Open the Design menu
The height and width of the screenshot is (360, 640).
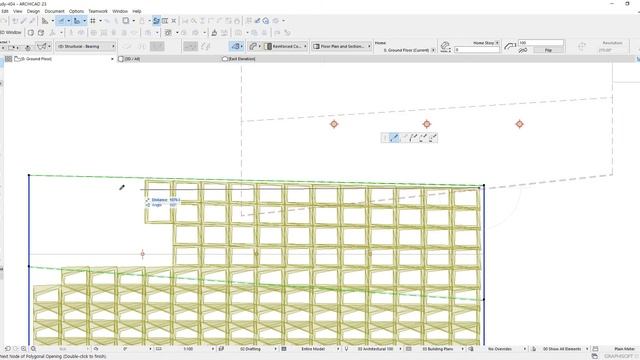(x=33, y=11)
